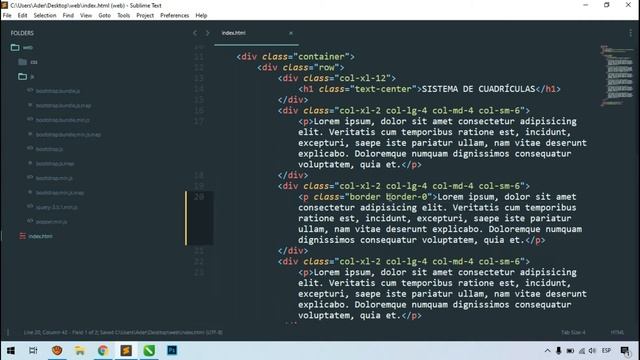The width and height of the screenshot is (640, 360).
Task: Close the index.html tab
Action: [x=291, y=33]
